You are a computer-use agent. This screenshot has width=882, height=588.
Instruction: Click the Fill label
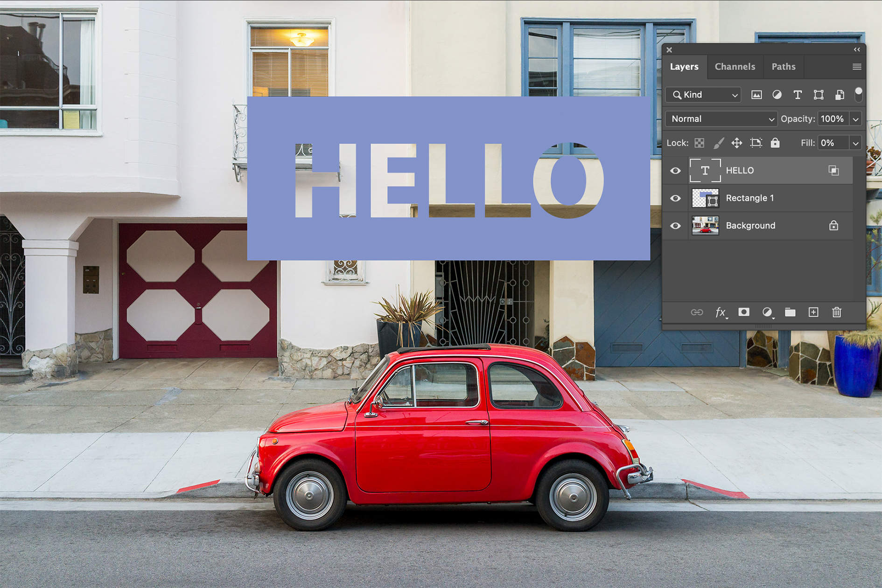[x=808, y=143]
